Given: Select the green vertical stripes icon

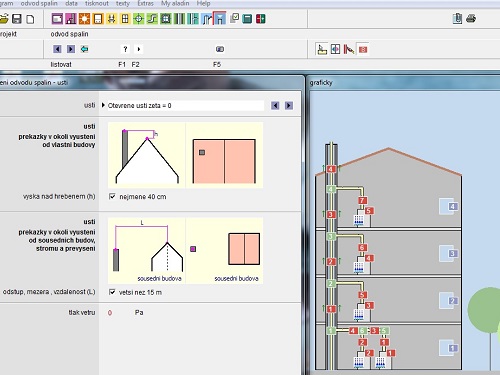Looking at the screenshot, I should coord(179,19).
